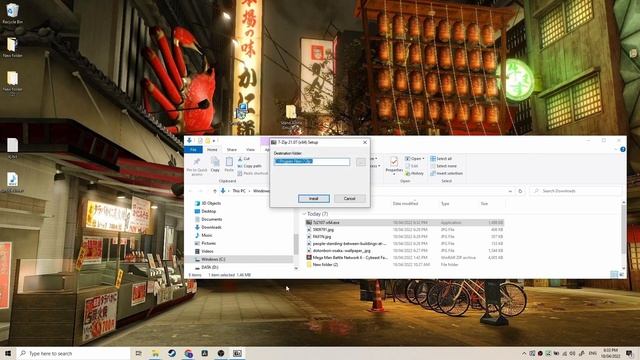Open File Explorer from the taskbar
The height and width of the screenshot is (360, 640).
pyautogui.click(x=156, y=353)
